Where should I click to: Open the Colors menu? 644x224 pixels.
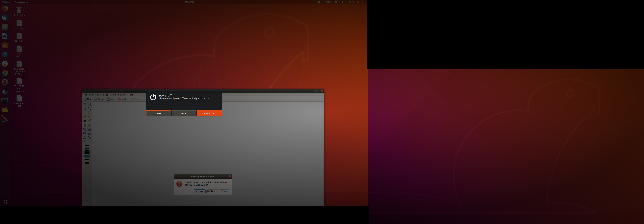tap(113, 95)
